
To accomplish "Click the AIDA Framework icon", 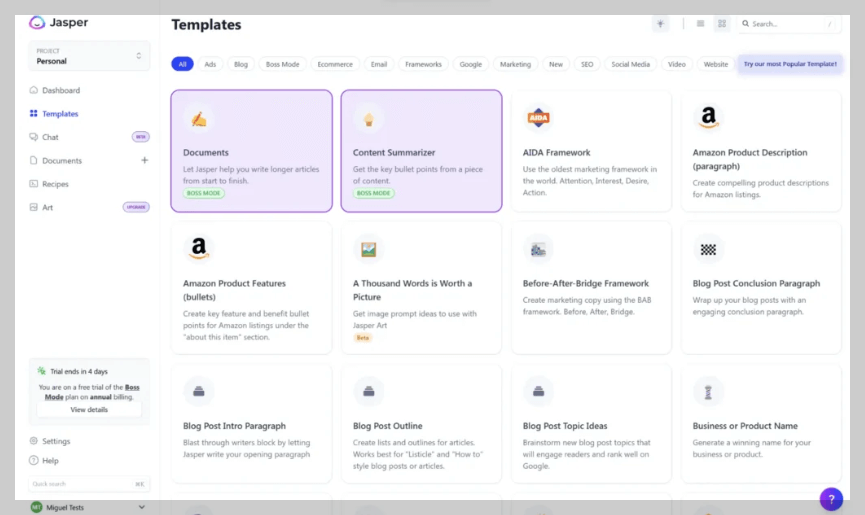I will [538, 117].
